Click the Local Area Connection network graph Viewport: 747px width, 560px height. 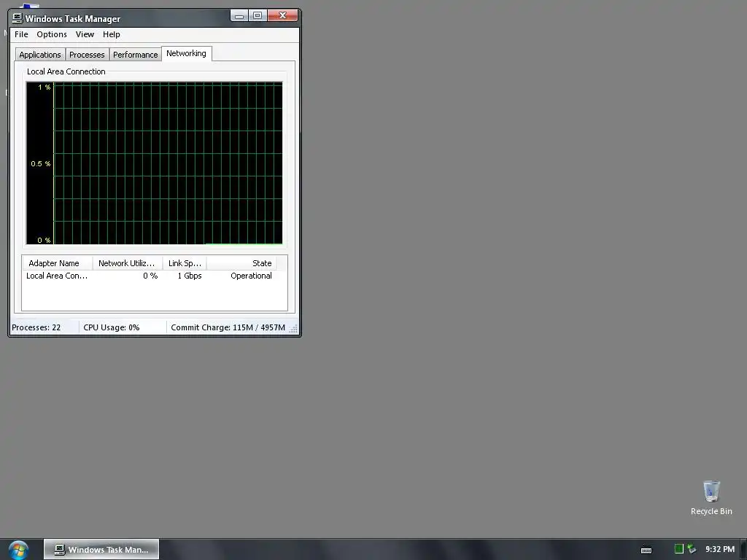[x=155, y=163]
